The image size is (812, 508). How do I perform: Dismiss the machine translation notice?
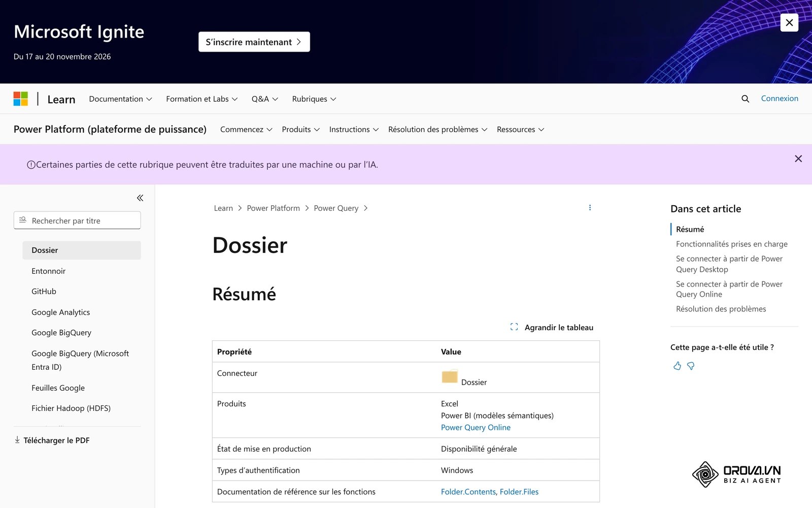[798, 159]
